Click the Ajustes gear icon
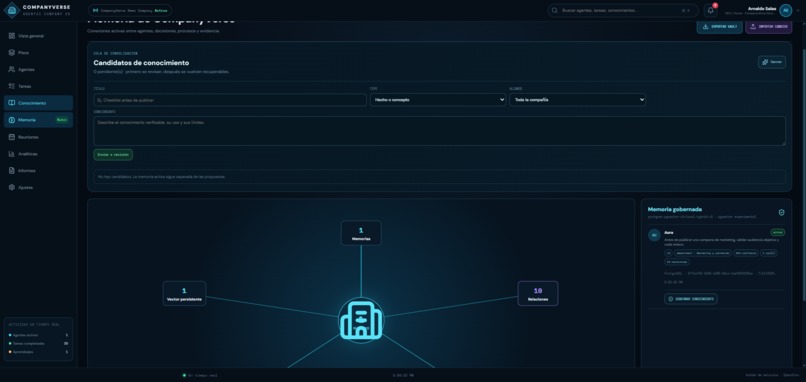806x382 pixels. click(11, 187)
